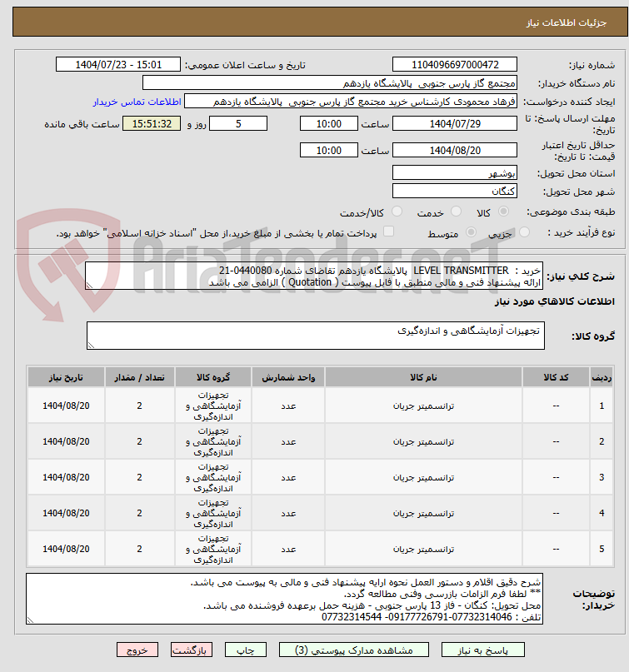This screenshot has width=629, height=672.
Task: Click the resize handle of توضیحات خریدار box
Action: 30,620
